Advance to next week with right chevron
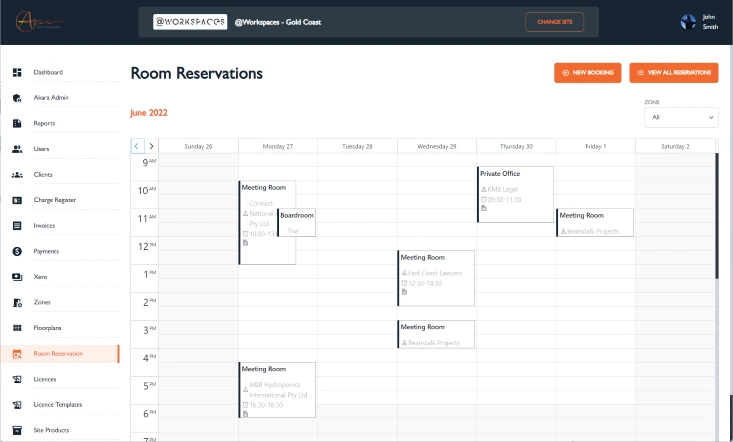 [x=151, y=146]
